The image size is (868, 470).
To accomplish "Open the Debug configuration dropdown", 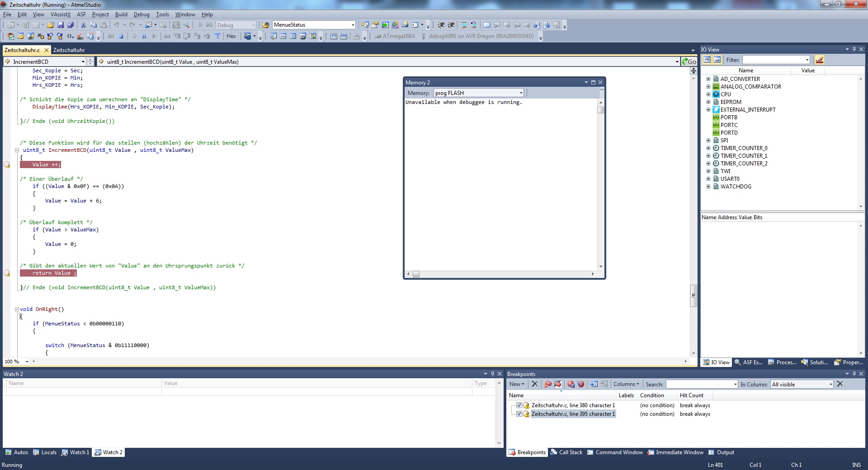I will point(253,25).
